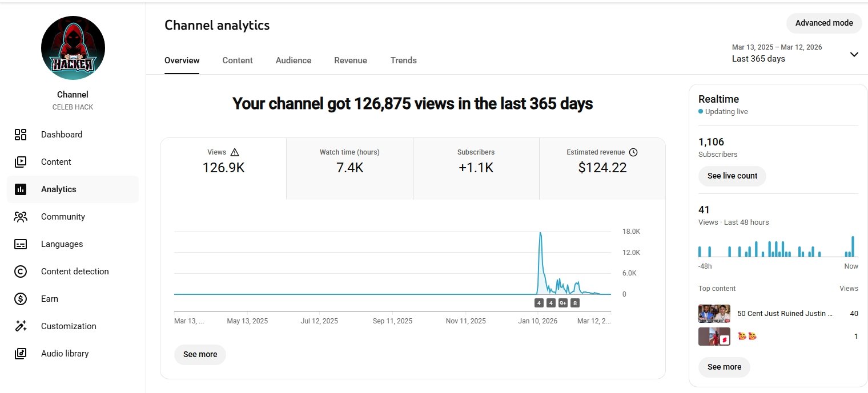Image resolution: width=868 pixels, height=393 pixels.
Task: Click the 9+ video marker on timeline
Action: (x=562, y=303)
